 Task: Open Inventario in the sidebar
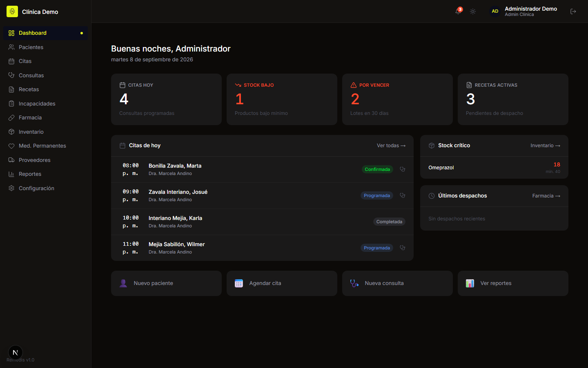point(45,132)
